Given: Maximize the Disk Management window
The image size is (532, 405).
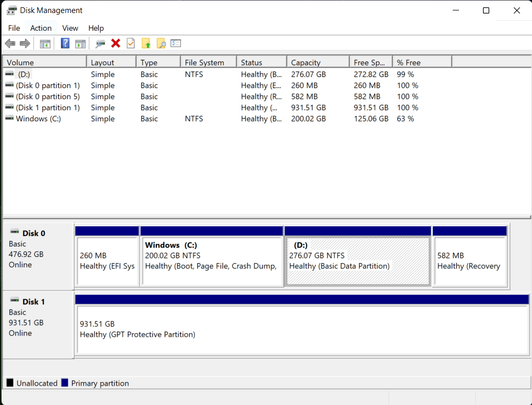Looking at the screenshot, I should click(486, 10).
